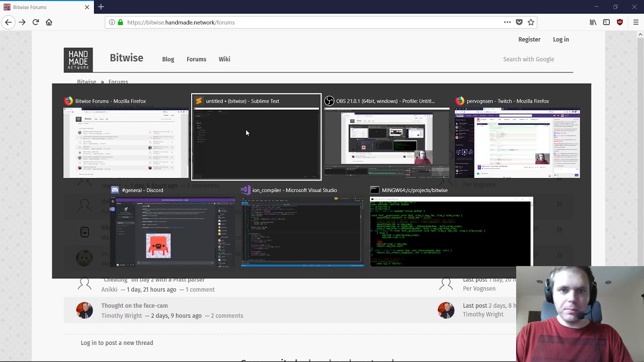Switch to the MINGW64 terminal thumbnail
The width and height of the screenshot is (644, 362).
point(451,232)
